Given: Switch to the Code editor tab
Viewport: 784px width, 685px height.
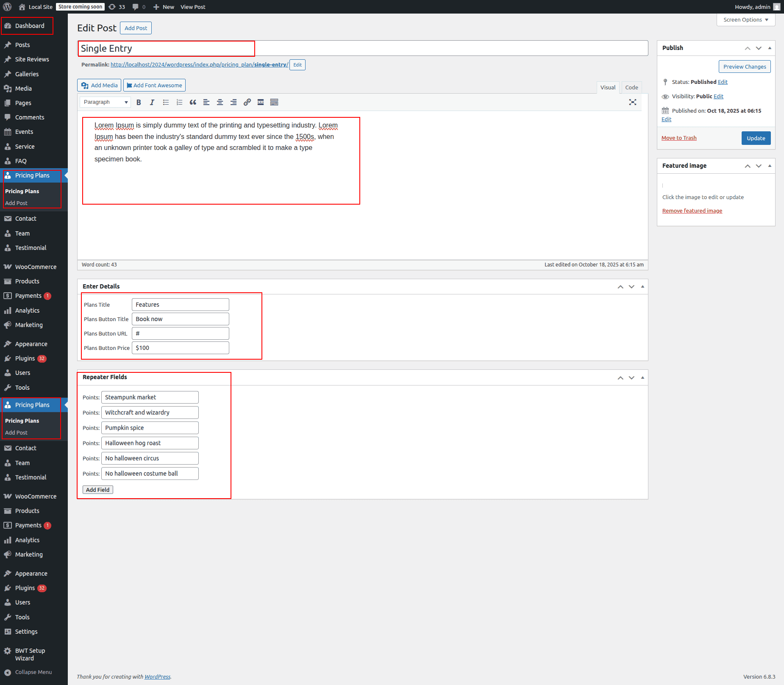Looking at the screenshot, I should (631, 87).
